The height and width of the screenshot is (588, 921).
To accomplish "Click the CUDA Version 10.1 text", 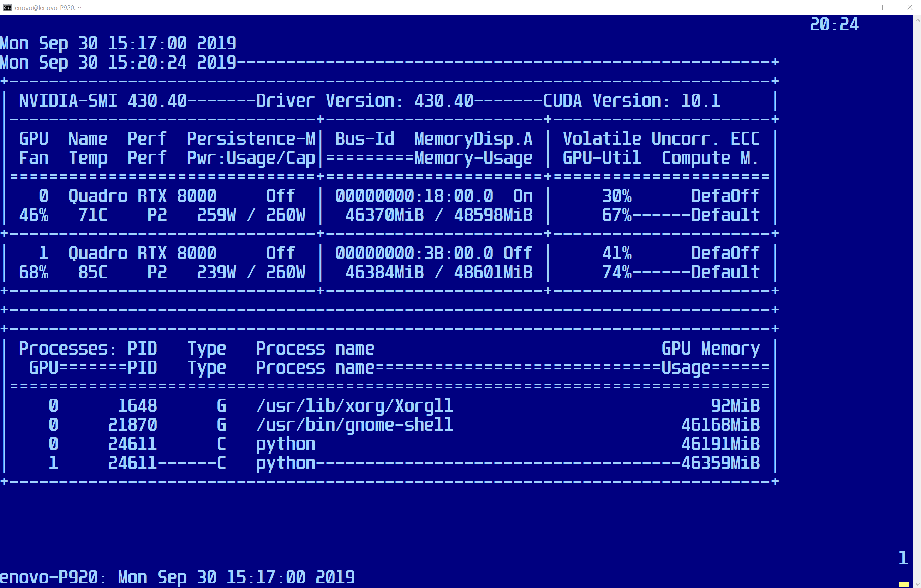I will 631,101.
